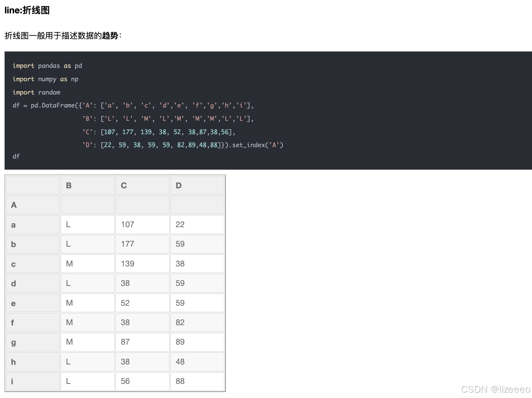Select the code text "pd.DataFrame"
Viewport: 532px width, 398px height.
tap(53, 105)
